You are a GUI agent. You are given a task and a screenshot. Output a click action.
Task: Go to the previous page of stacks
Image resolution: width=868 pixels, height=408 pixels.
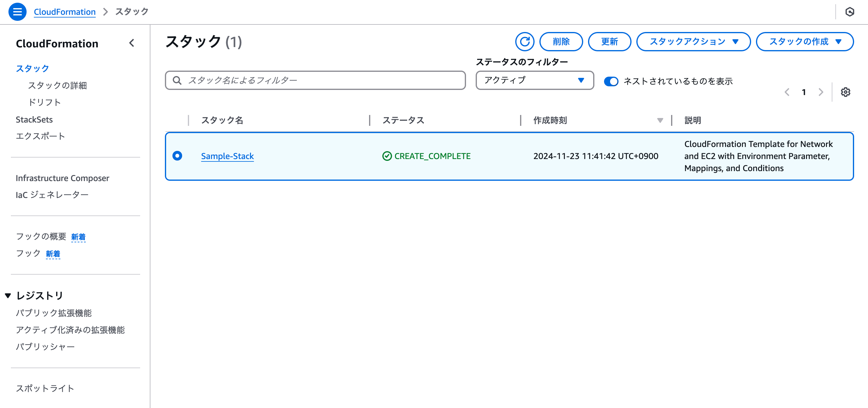point(787,92)
